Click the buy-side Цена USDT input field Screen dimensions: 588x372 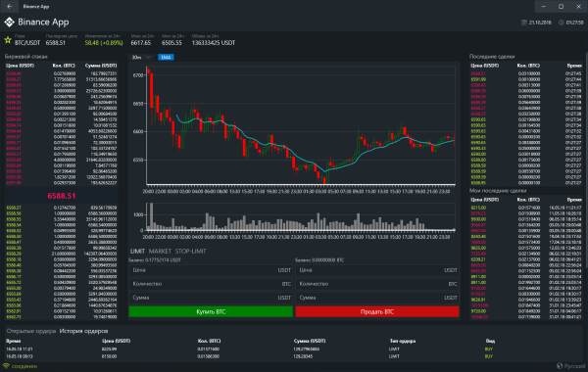pos(211,270)
